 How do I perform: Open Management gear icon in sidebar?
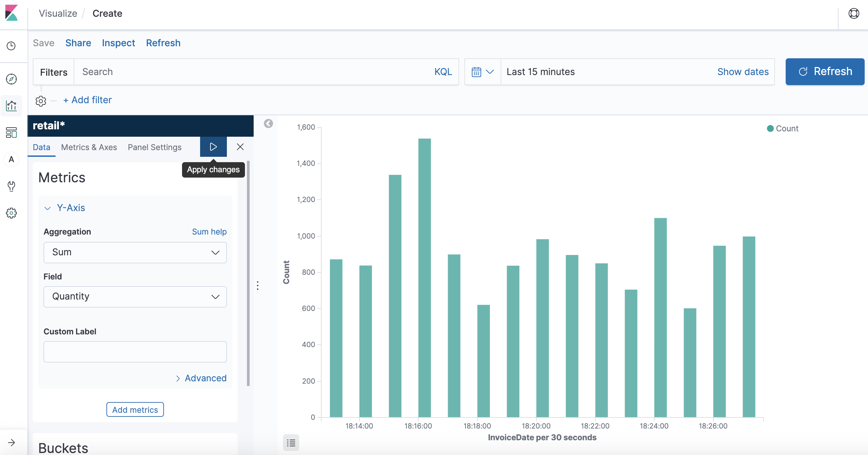(11, 213)
